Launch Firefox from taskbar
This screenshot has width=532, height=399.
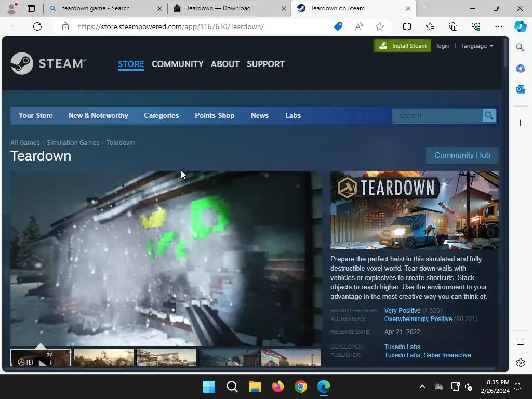[278, 387]
